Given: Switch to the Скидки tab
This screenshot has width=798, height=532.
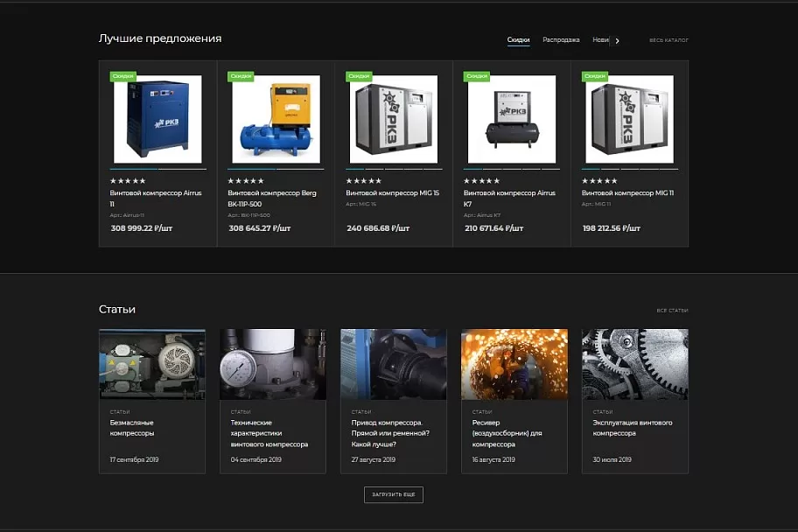Looking at the screenshot, I should click(x=518, y=39).
